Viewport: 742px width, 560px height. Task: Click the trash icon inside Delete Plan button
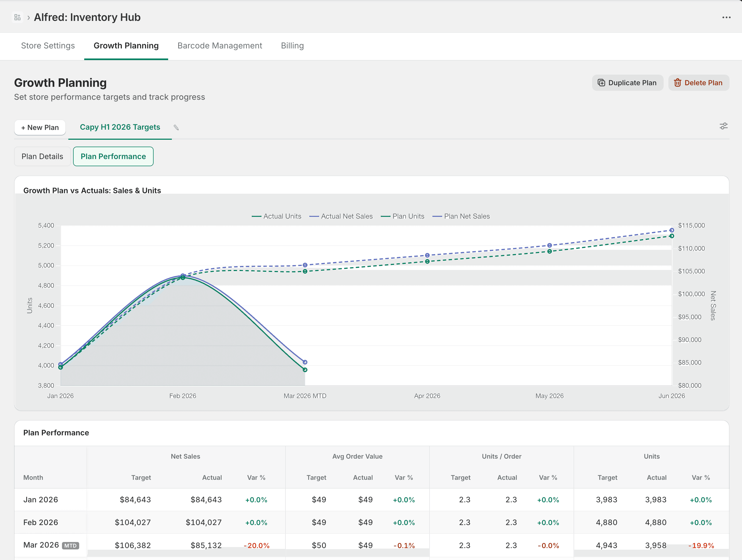(x=678, y=83)
